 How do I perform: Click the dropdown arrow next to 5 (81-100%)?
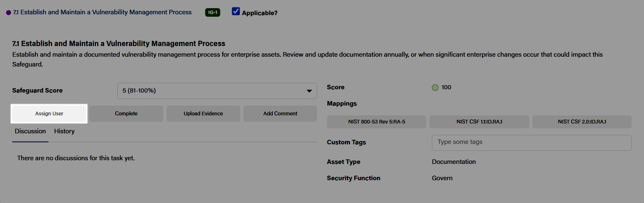[309, 91]
